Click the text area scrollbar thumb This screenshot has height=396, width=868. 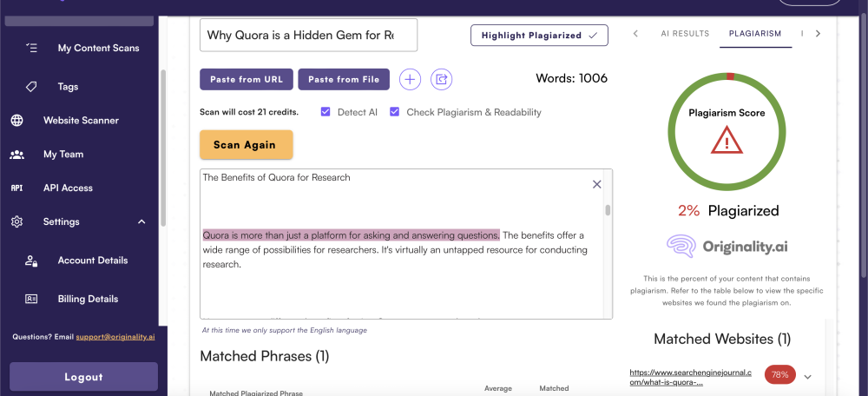click(x=608, y=210)
